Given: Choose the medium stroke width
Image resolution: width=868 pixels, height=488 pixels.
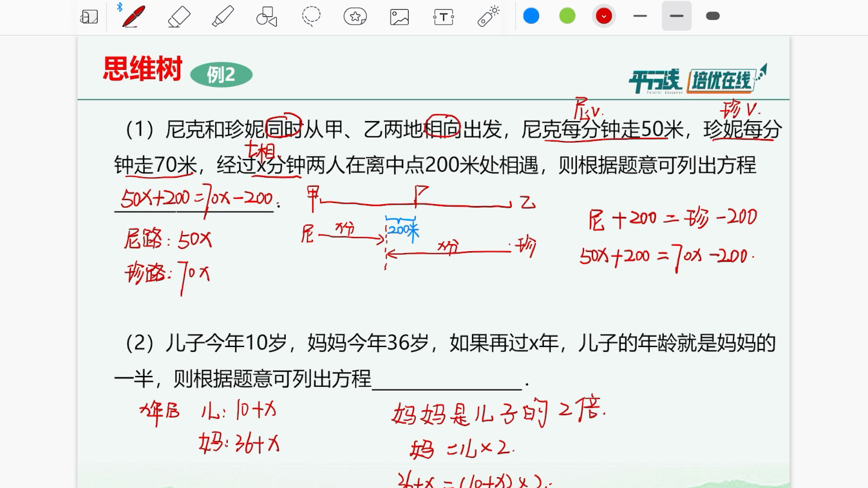Looking at the screenshot, I should coord(676,16).
